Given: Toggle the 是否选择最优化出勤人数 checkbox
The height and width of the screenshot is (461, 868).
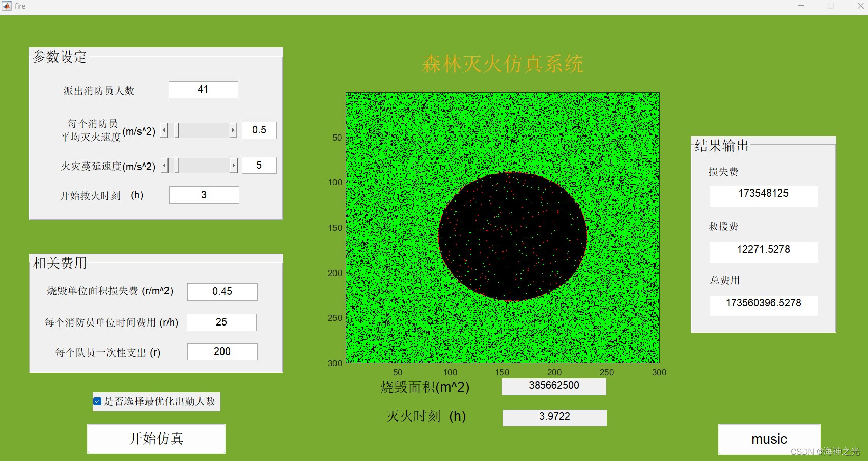Looking at the screenshot, I should pos(97,401).
